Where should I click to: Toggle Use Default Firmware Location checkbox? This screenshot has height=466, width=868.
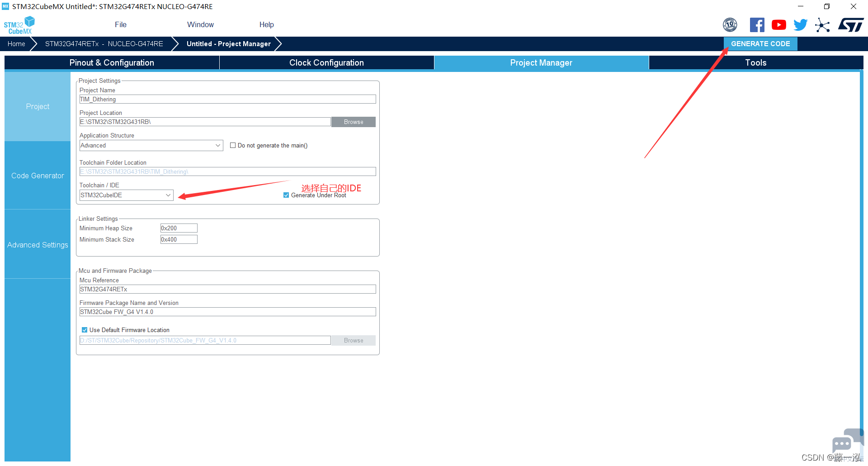point(85,330)
